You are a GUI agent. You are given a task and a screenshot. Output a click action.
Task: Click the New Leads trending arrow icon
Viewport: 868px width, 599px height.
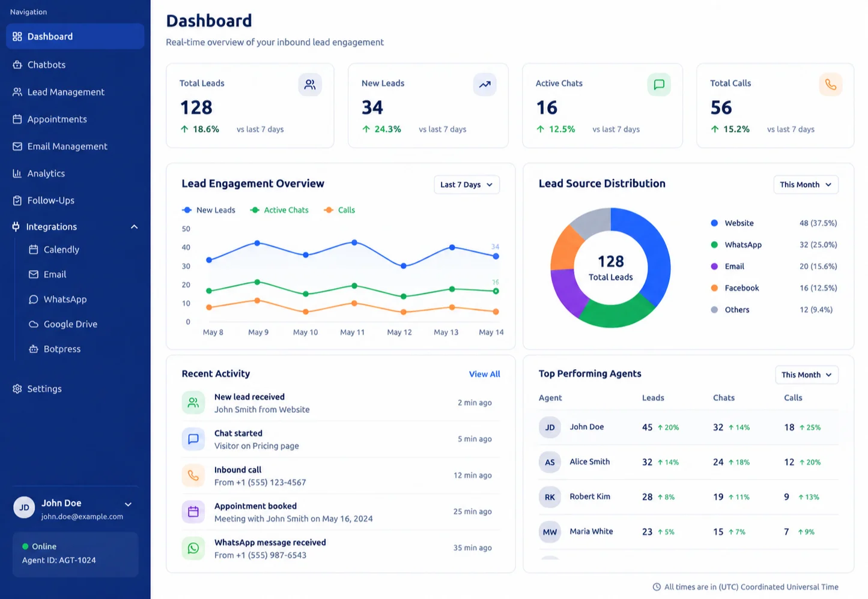click(x=485, y=85)
